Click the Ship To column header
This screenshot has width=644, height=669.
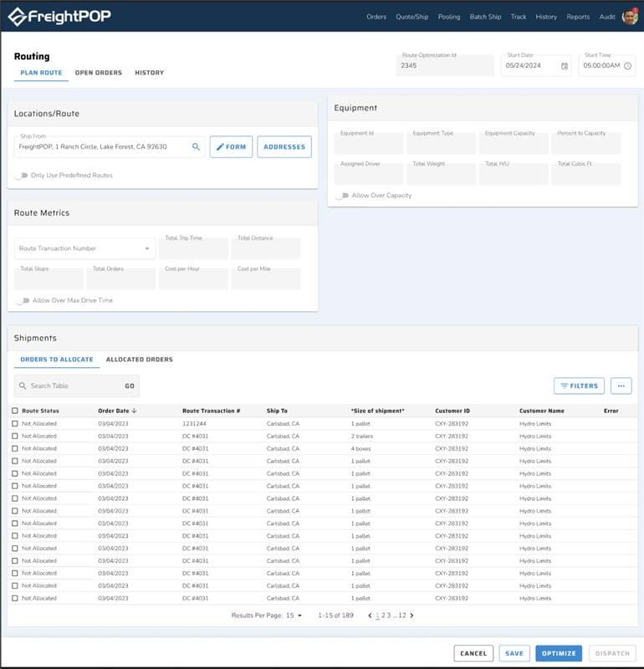(277, 411)
